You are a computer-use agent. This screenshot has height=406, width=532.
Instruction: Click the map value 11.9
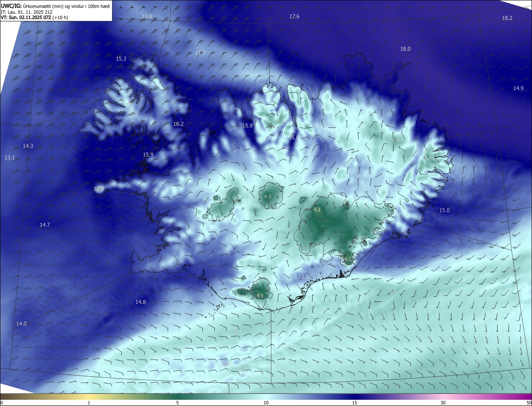tap(147, 17)
